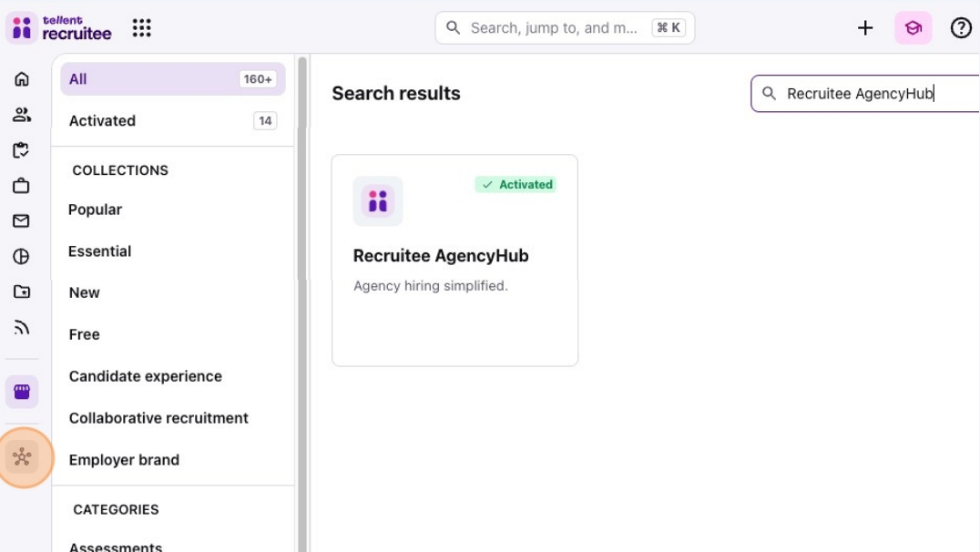Open the Reports pie chart icon

21,256
